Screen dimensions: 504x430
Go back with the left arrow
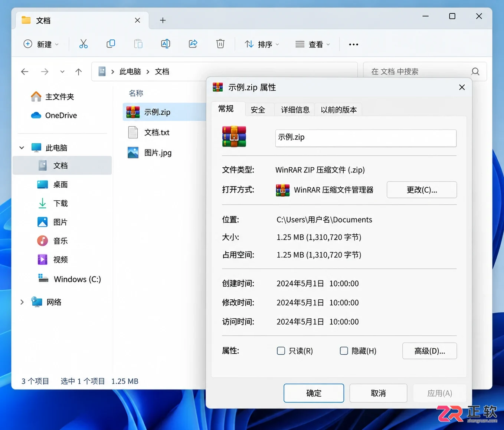pyautogui.click(x=25, y=72)
